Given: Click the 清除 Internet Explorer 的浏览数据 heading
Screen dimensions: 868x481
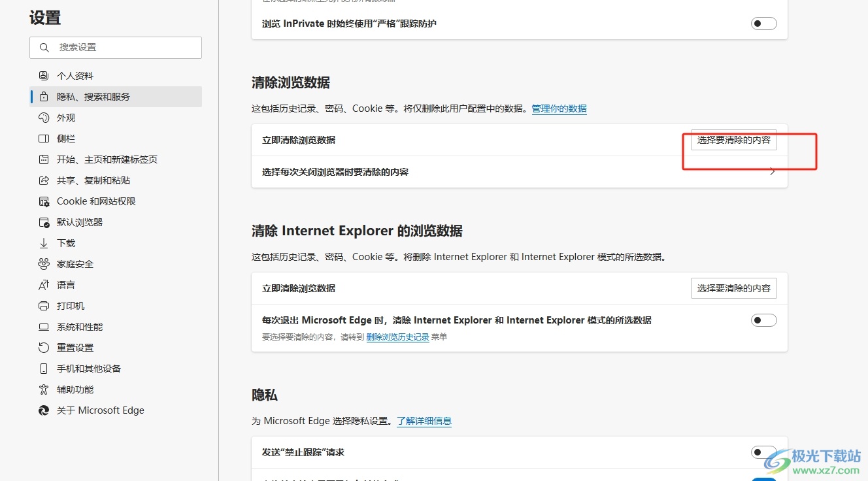Looking at the screenshot, I should pos(357,231).
